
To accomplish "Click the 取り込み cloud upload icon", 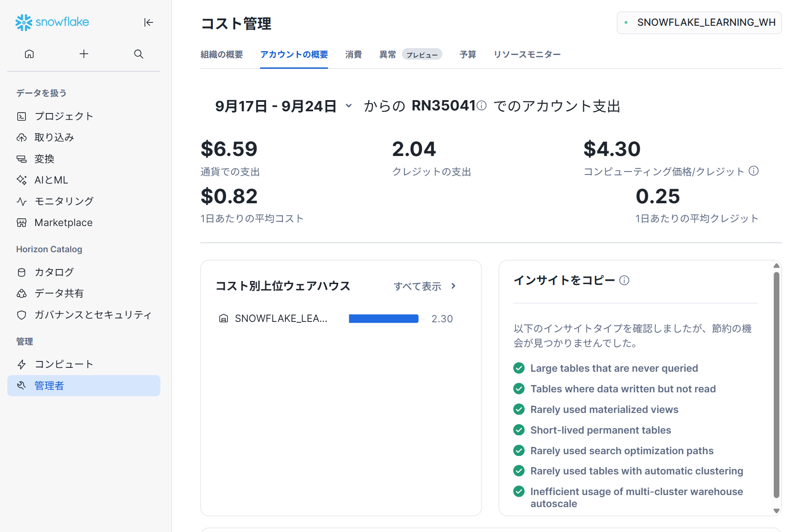I will [x=21, y=138].
